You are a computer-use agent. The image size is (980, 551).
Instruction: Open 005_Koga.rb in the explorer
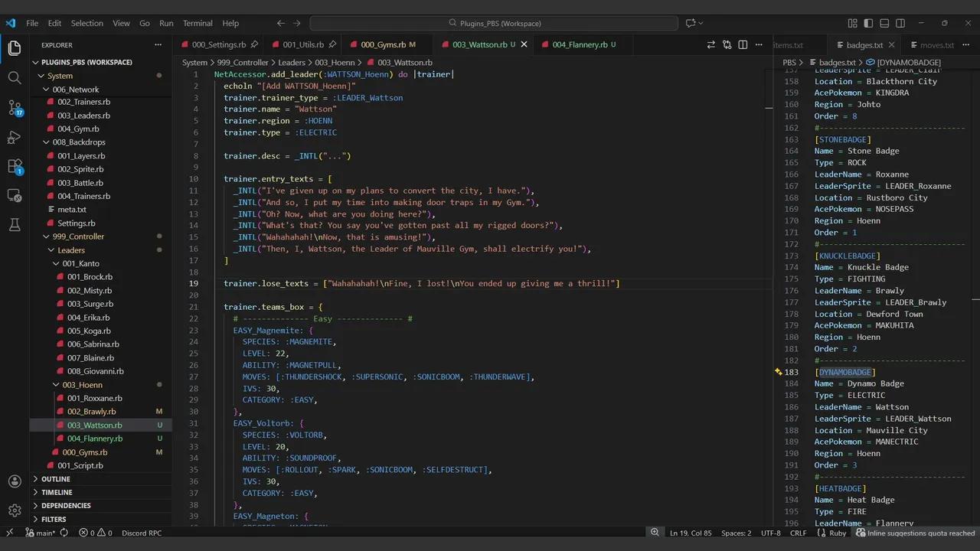[x=88, y=331]
